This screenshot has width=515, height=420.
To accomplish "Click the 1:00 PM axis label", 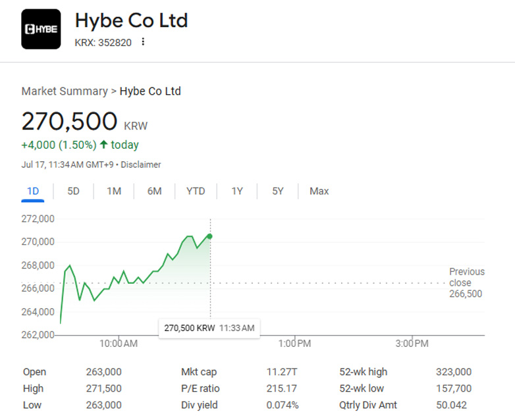I will pos(294,344).
